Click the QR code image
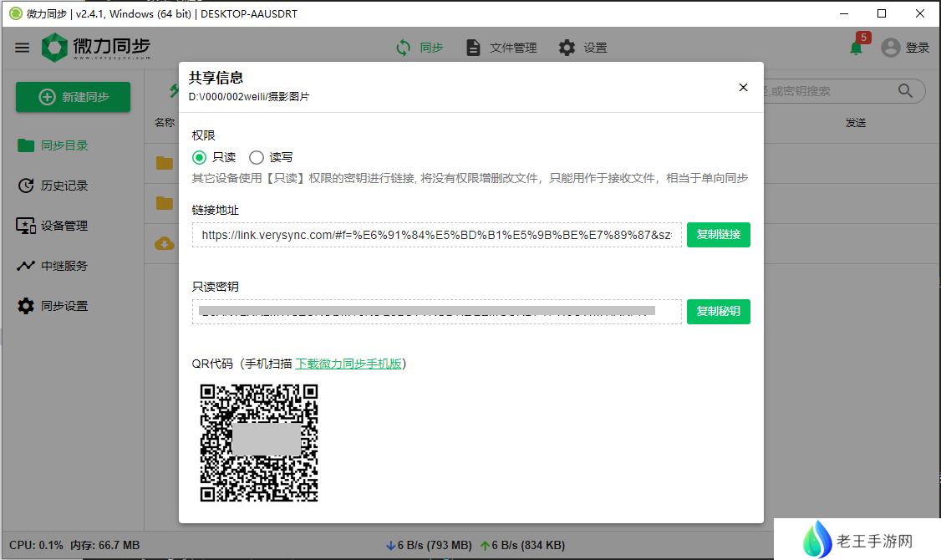941x560 pixels. 259,443
